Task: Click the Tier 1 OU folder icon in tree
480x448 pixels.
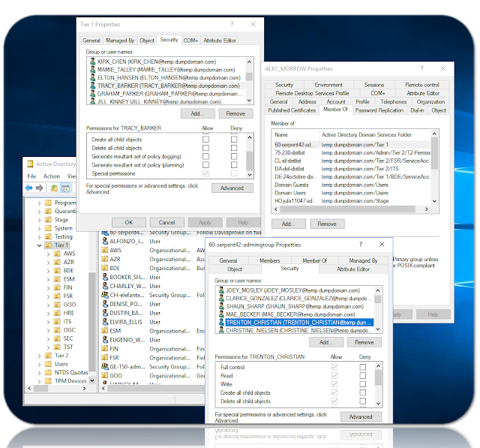Action: coord(48,245)
